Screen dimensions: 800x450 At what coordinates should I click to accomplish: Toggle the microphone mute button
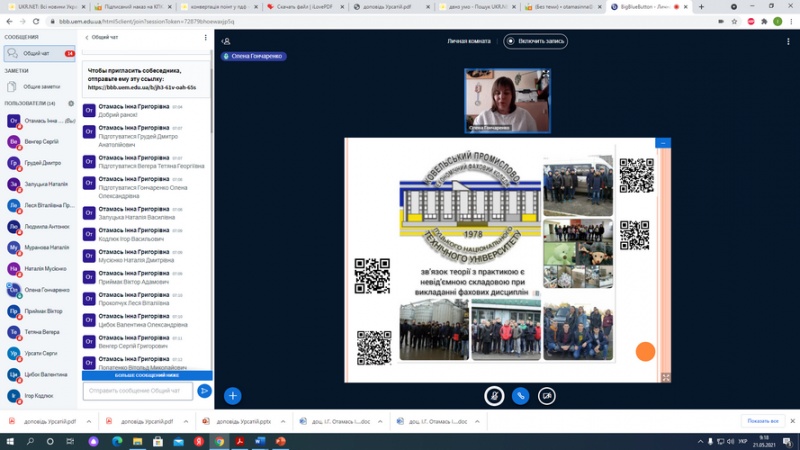494,395
